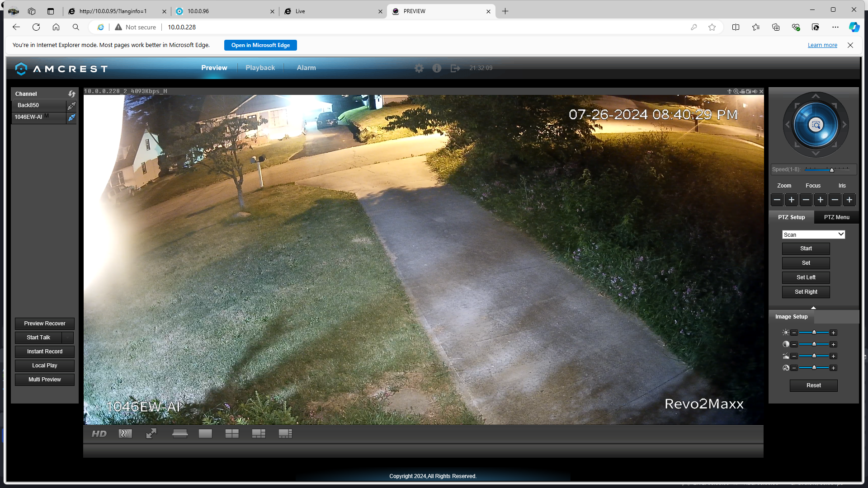Click Open in Microsoft Edge button
This screenshot has height=488, width=868.
click(260, 45)
